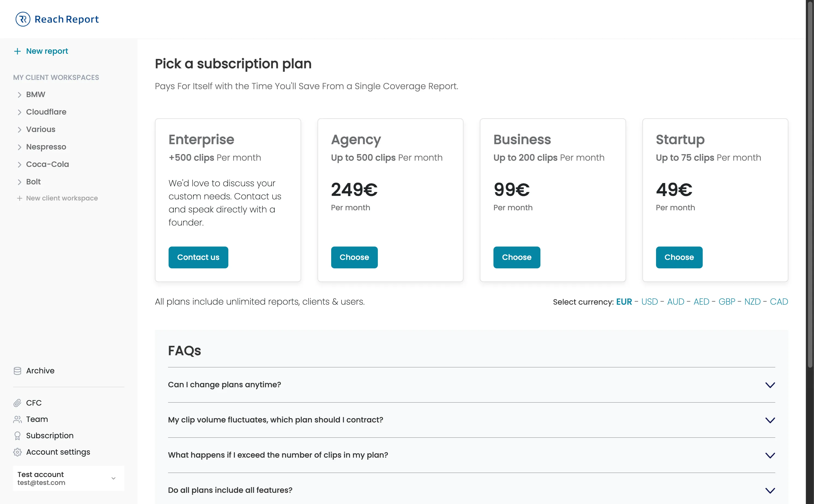The image size is (814, 504).
Task: Expand the BMW workspace
Action: (19, 95)
